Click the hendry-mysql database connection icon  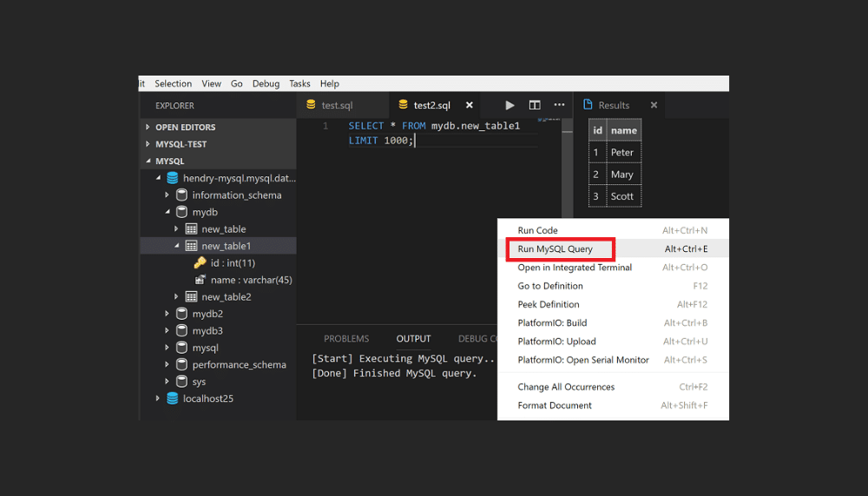[x=172, y=178]
